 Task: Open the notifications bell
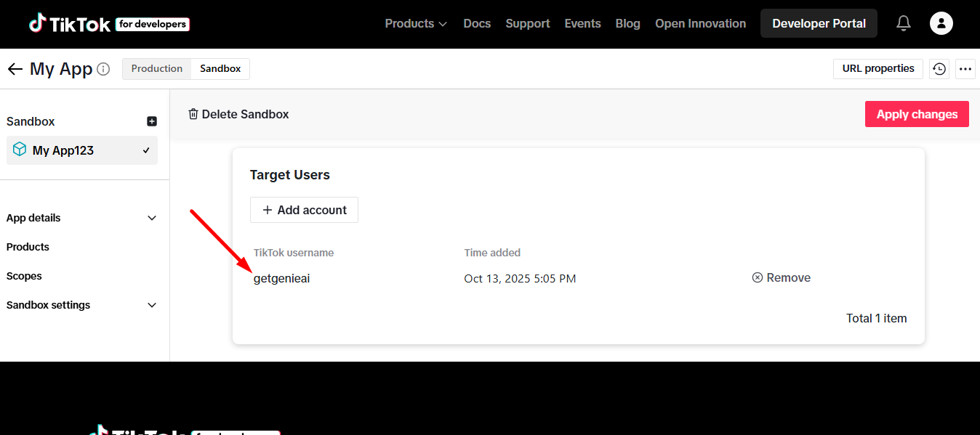pyautogui.click(x=904, y=24)
